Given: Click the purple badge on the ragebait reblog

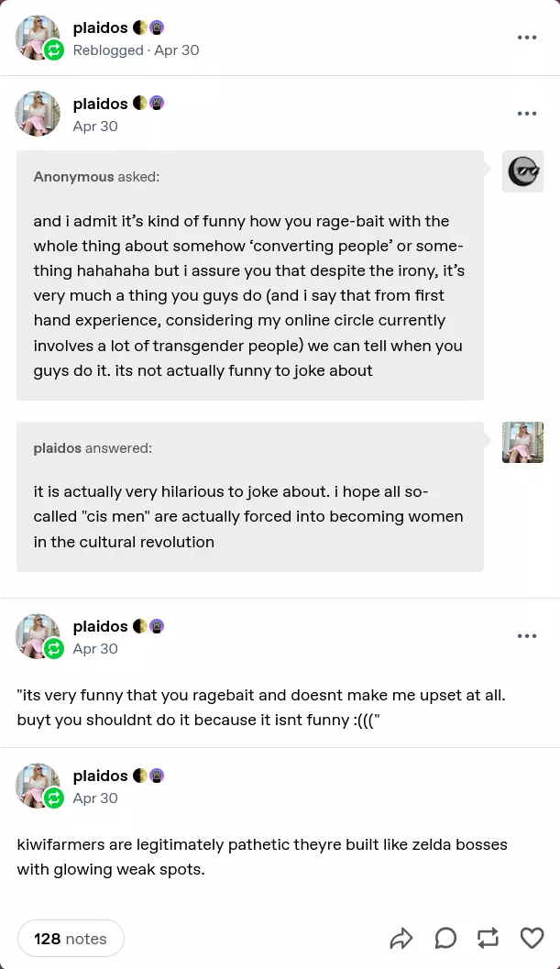Looking at the screenshot, I should point(157,626).
